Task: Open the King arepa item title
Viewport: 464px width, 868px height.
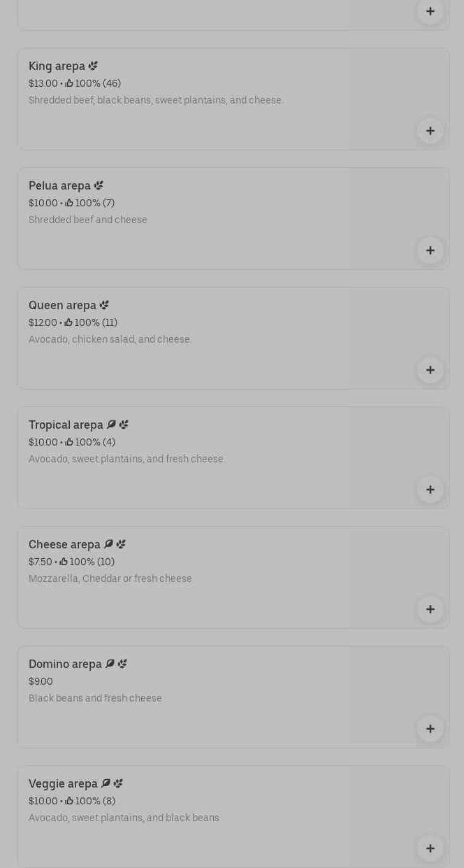Action: 57,66
